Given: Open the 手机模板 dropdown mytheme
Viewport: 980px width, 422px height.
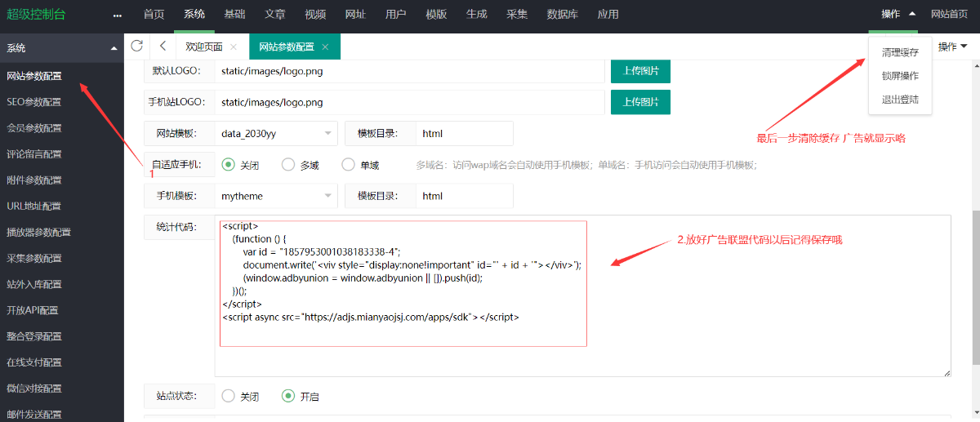Looking at the screenshot, I should coord(276,196).
